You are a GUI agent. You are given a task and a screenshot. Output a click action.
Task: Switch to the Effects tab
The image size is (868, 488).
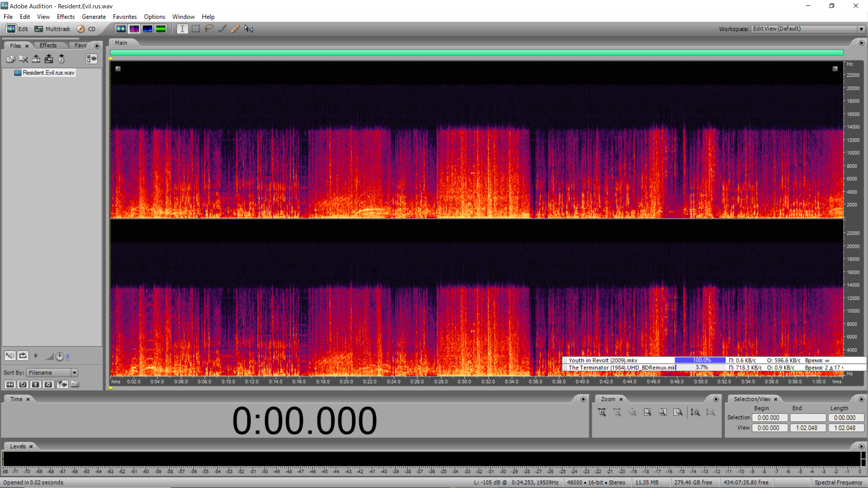click(x=48, y=45)
